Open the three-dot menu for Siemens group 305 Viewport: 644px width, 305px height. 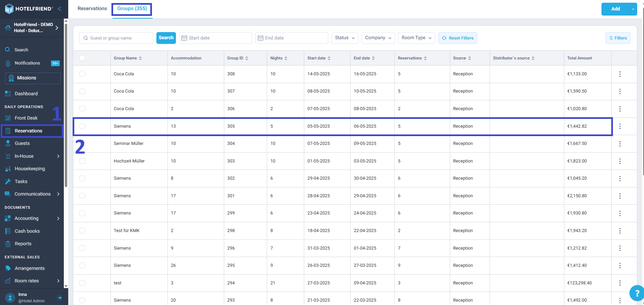pyautogui.click(x=620, y=126)
